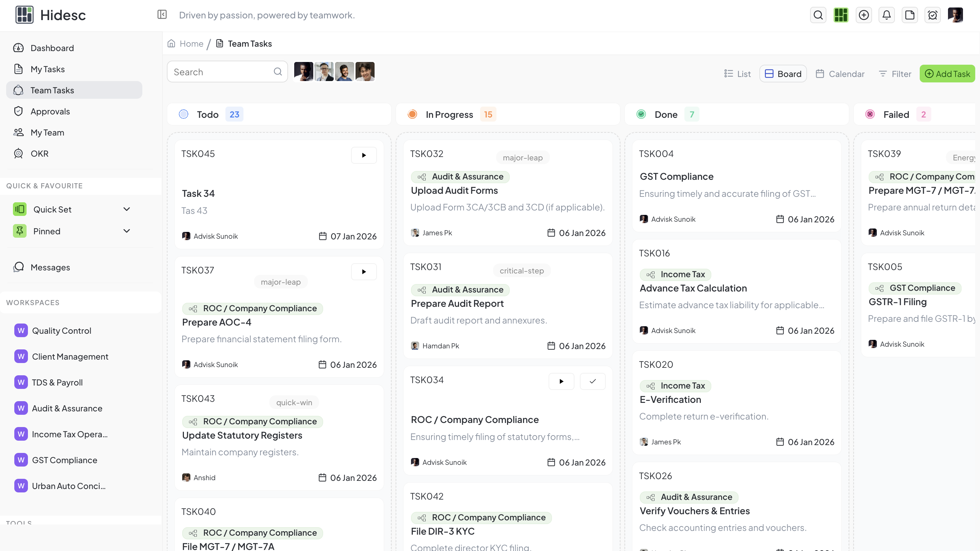980x551 pixels.
Task: Click the task search field
Action: tap(221, 72)
